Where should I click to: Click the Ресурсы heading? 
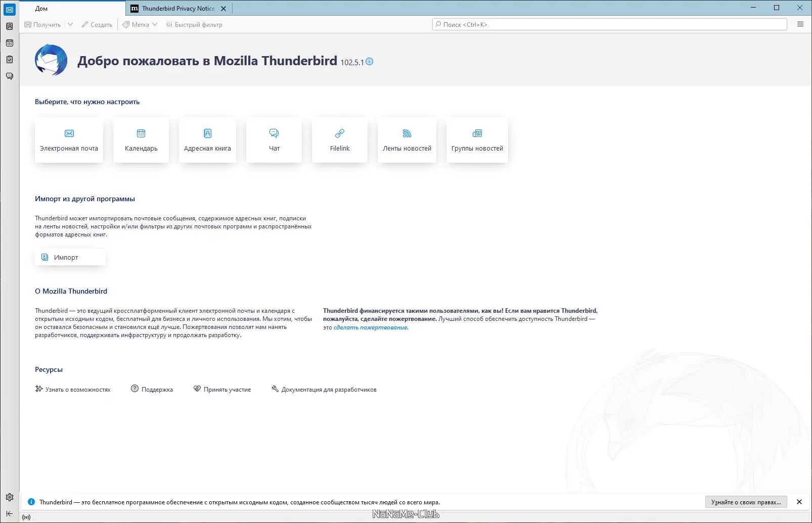point(49,369)
